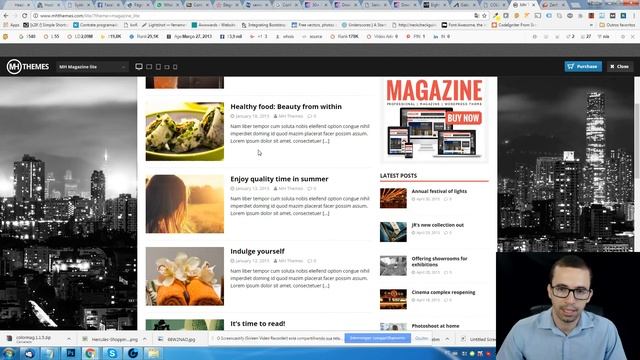640x360 pixels.
Task: Click the Cinema complex post thumbnail
Action: [x=393, y=299]
